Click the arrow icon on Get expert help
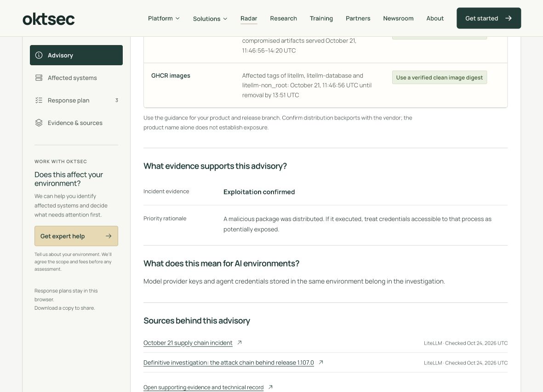 pyautogui.click(x=109, y=236)
